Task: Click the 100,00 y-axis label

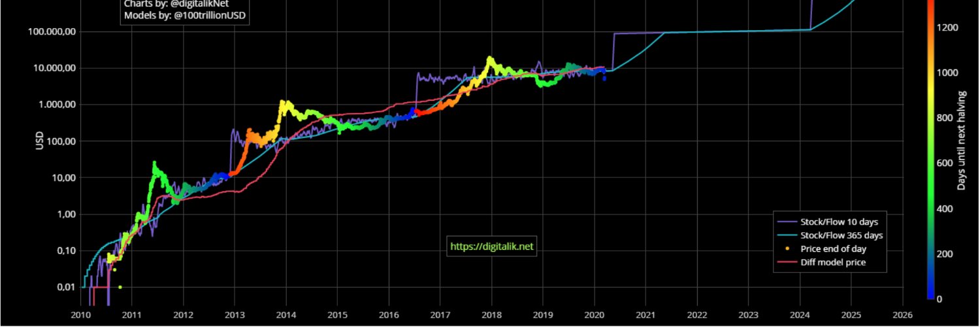Action: (61, 141)
